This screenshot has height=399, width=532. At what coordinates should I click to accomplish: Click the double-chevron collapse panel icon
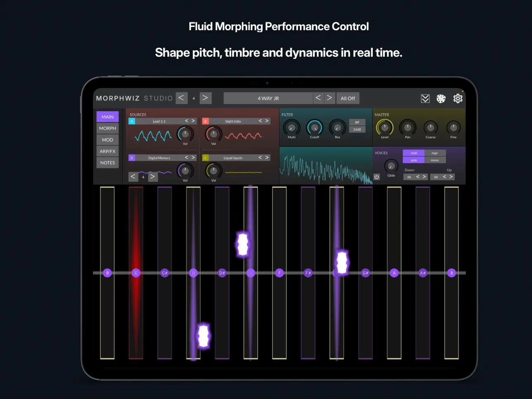pyautogui.click(x=425, y=99)
